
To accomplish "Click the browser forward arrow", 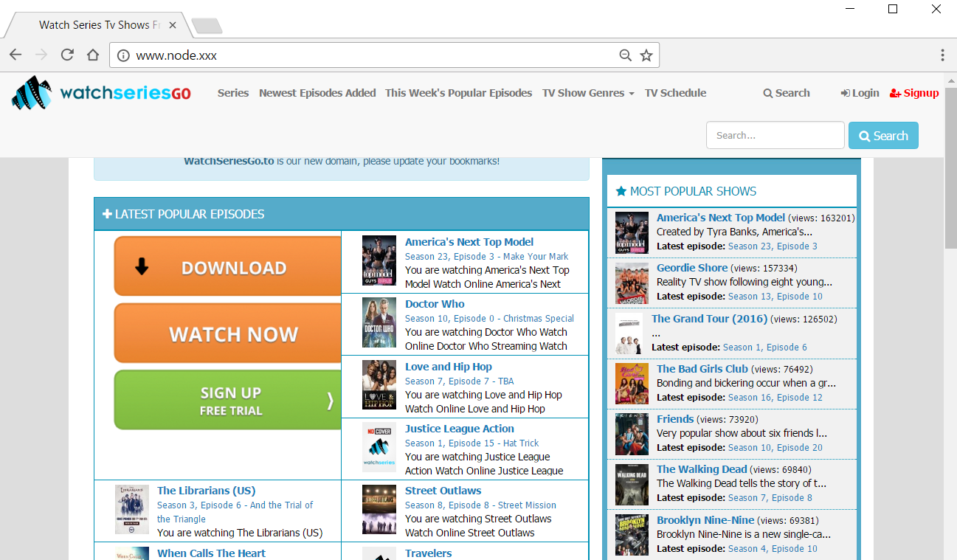I will pyautogui.click(x=41, y=55).
